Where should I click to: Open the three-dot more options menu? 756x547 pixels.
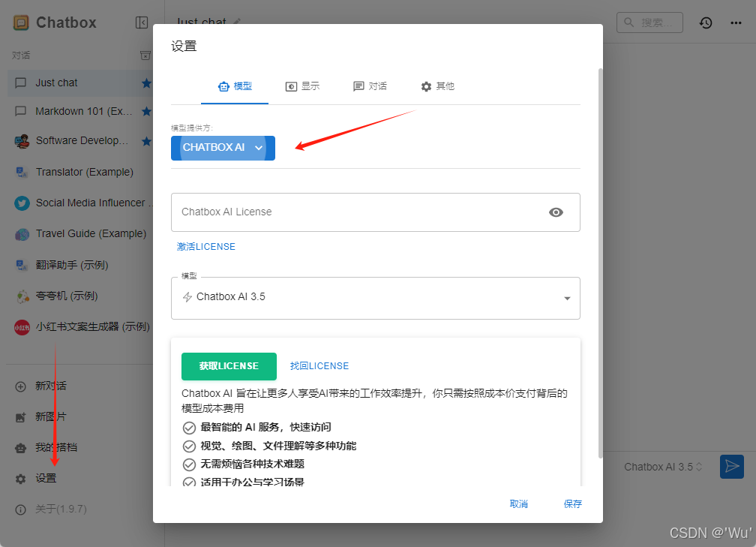point(736,23)
